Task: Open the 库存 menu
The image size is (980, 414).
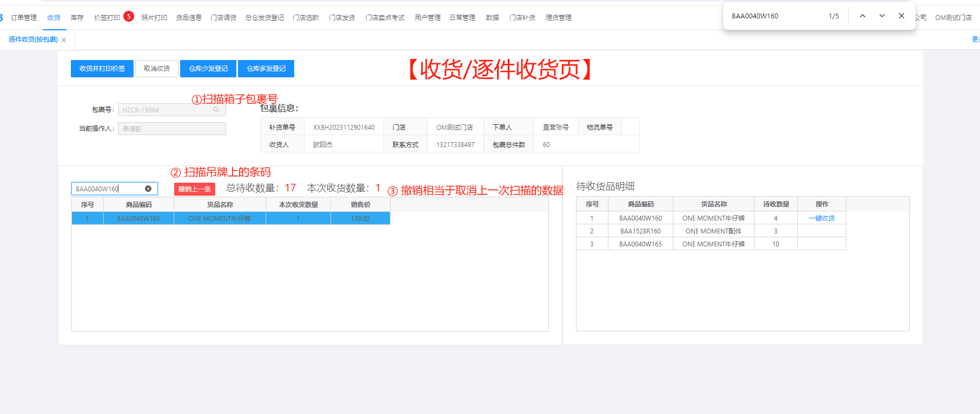Action: (77, 18)
